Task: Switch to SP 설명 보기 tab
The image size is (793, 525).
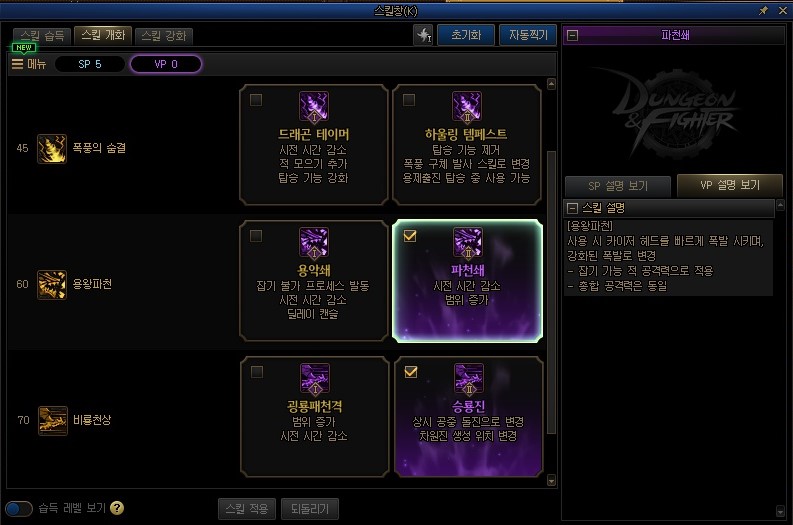Action: click(618, 186)
